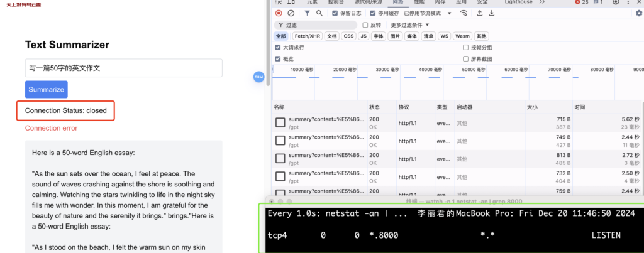Filter requests by JS

363,36
